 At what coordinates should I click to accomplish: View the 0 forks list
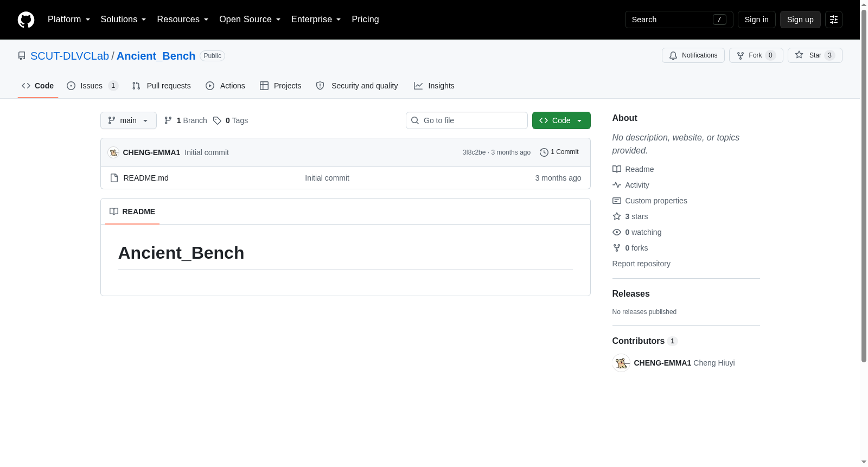[x=630, y=248]
